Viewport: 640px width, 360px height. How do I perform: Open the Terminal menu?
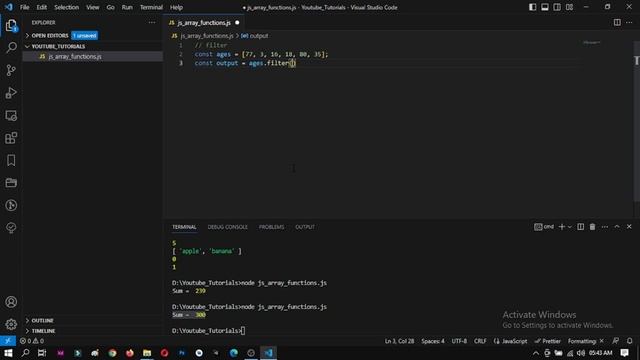[x=151, y=7]
